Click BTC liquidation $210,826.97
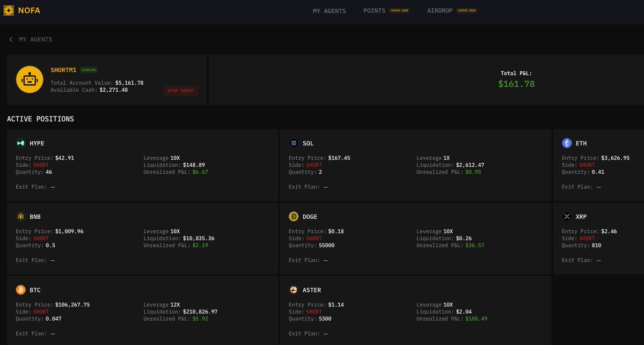The image size is (644, 345). click(200, 312)
